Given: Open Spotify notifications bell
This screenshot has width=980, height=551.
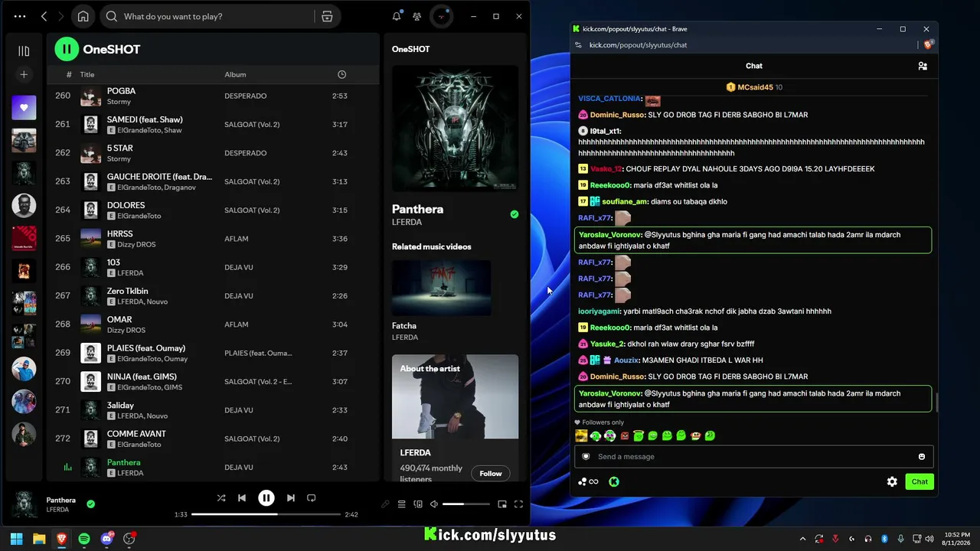Looking at the screenshot, I should [397, 16].
